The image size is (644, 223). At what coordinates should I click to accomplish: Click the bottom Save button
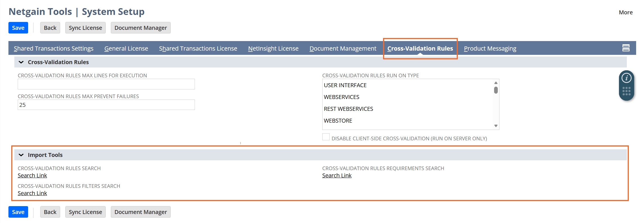pyautogui.click(x=18, y=212)
